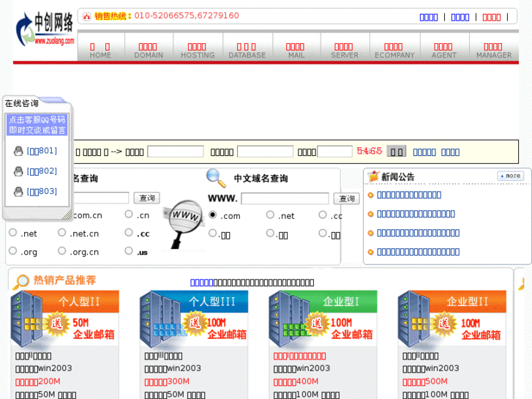Image resolution: width=532 pixels, height=399 pixels.
Task: Click the red link in top bar
Action: pos(491,18)
